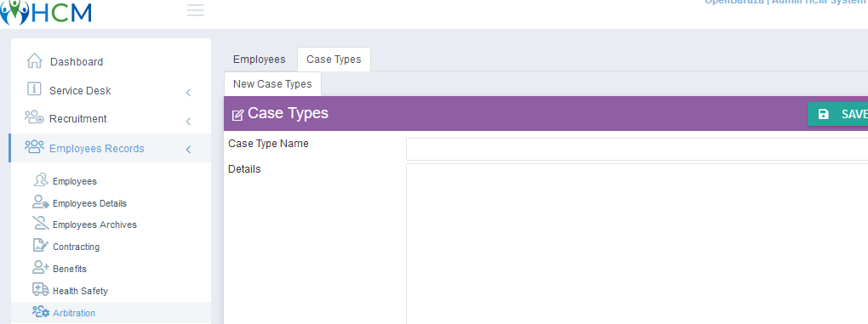Click the Employees Details tag icon

pyautogui.click(x=41, y=202)
